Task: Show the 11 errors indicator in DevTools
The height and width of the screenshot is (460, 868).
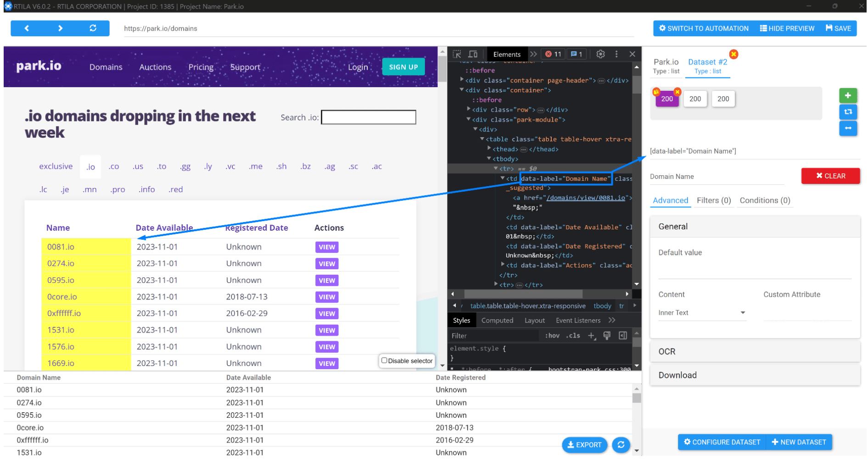Action: [553, 54]
